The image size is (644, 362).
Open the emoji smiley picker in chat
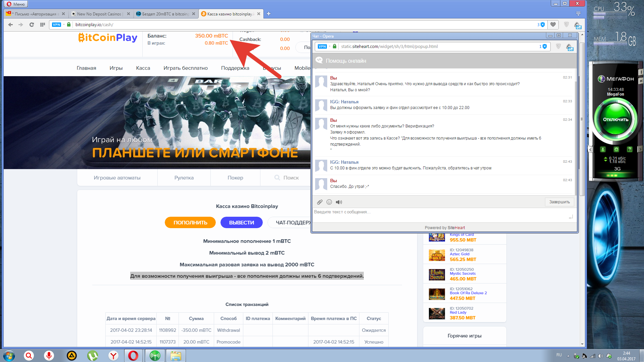(x=329, y=202)
